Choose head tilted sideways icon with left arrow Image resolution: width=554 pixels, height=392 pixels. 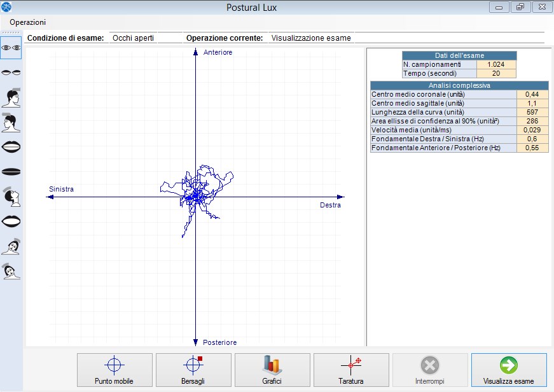coord(11,271)
